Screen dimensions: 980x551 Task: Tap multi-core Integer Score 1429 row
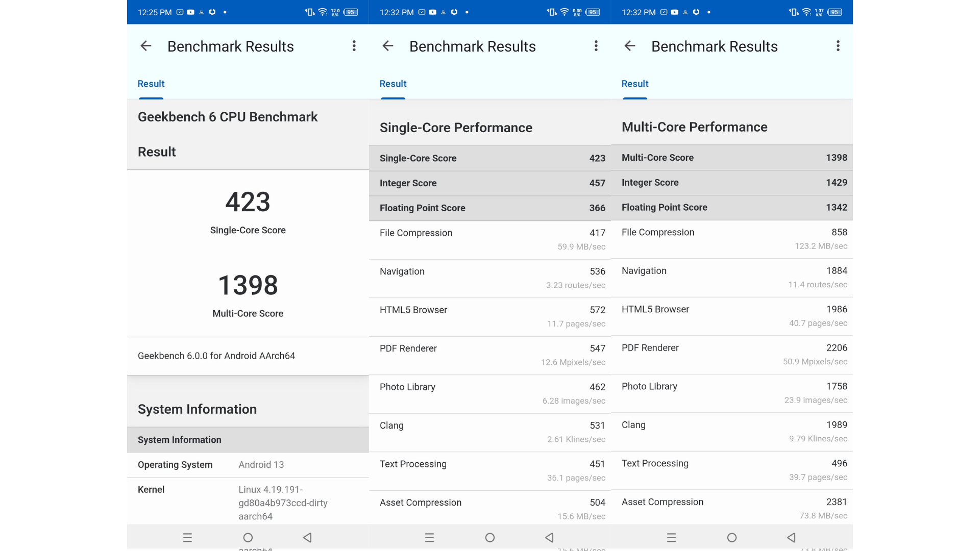coord(732,183)
